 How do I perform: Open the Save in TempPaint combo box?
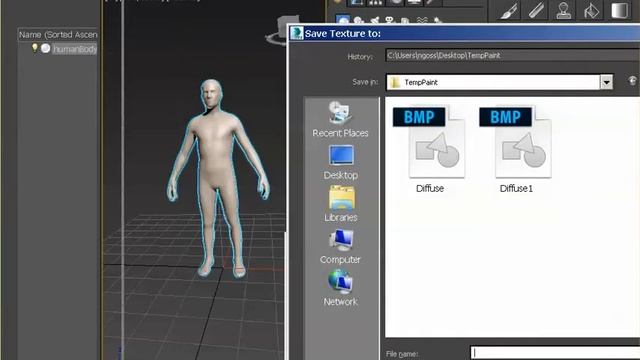click(499, 82)
